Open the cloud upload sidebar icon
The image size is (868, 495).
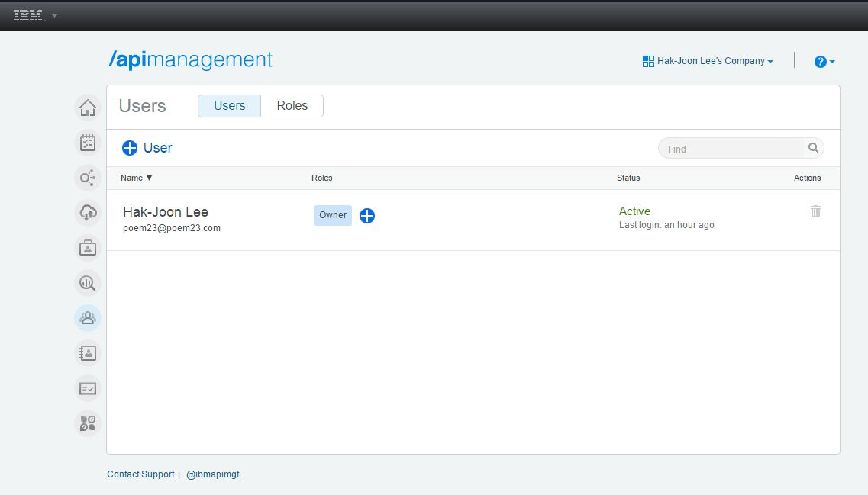click(x=88, y=213)
